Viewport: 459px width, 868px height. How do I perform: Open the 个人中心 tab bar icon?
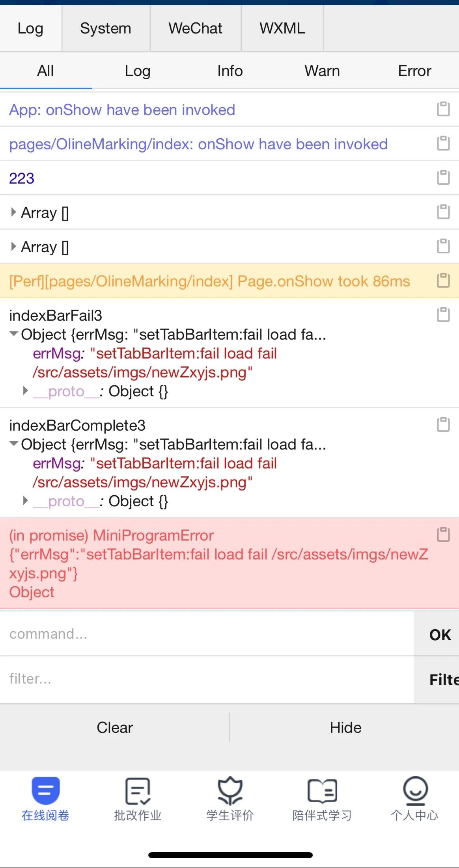(414, 791)
